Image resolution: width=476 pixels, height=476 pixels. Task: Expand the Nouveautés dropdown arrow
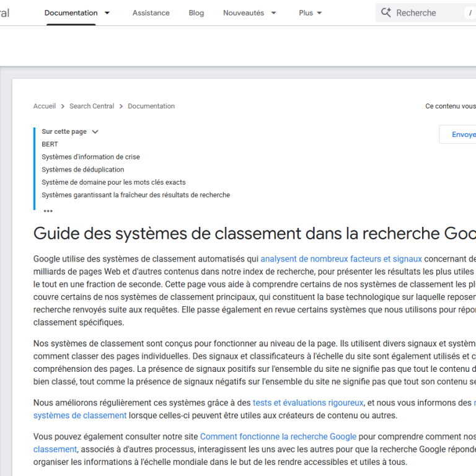273,13
